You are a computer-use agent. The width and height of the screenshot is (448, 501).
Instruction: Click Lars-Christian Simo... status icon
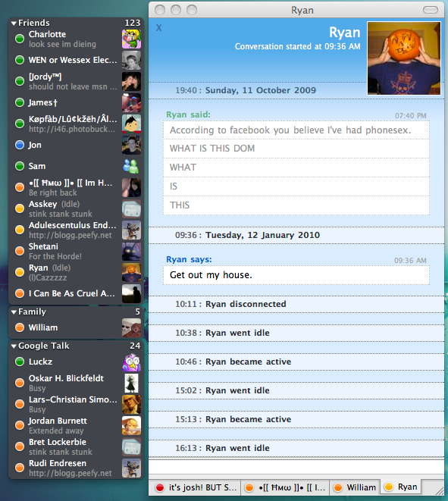[20, 404]
